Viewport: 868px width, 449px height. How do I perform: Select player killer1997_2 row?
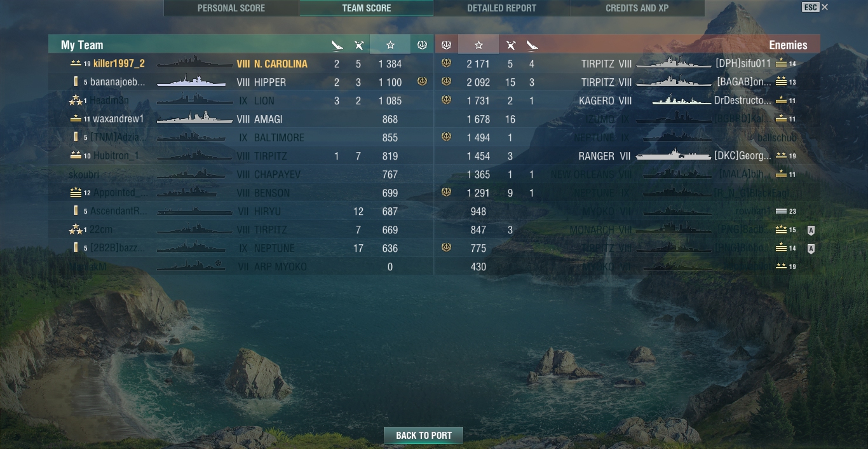click(x=241, y=64)
